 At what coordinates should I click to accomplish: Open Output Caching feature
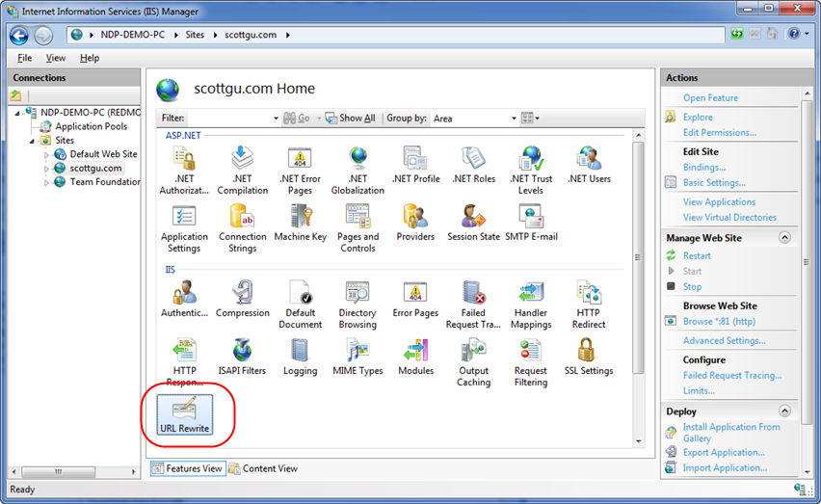473,362
